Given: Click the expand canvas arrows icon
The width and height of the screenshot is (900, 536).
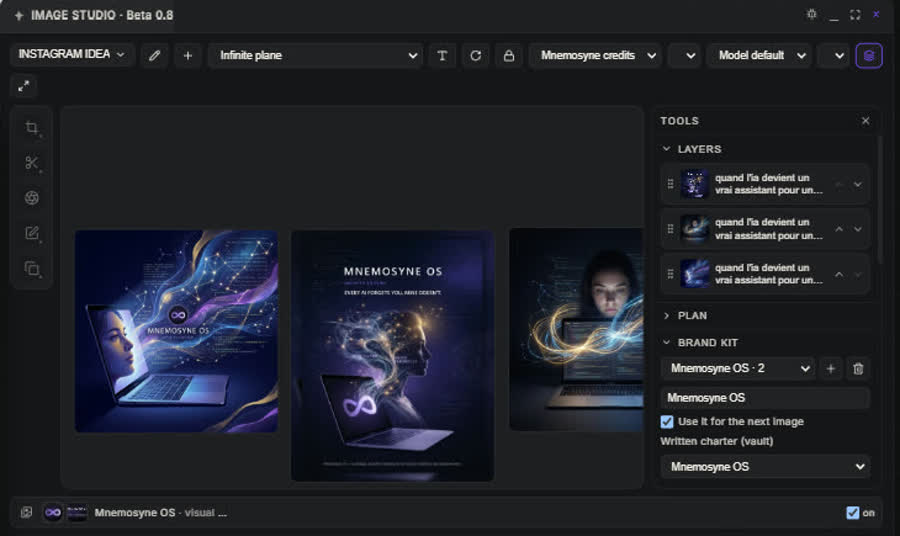Looking at the screenshot, I should tap(24, 86).
